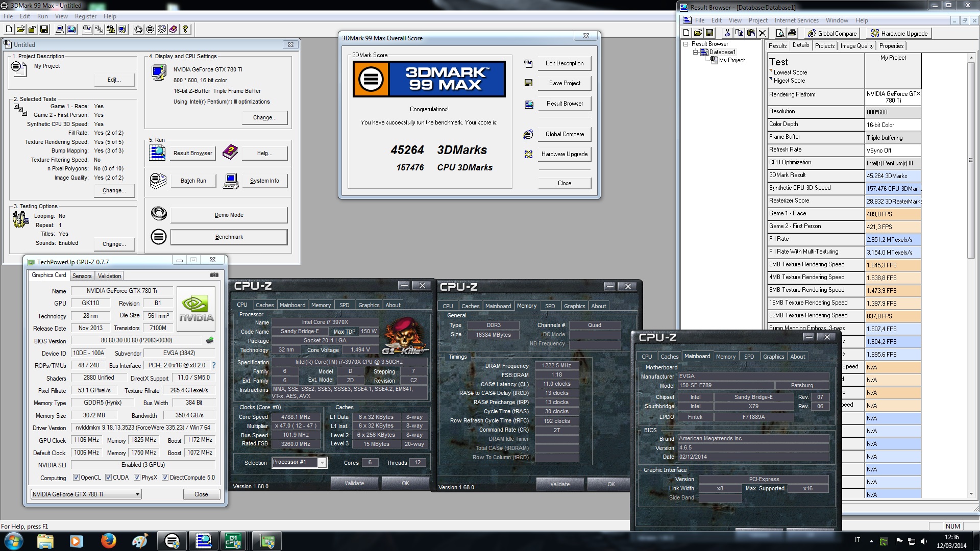Image resolution: width=980 pixels, height=551 pixels.
Task: Click the Hardware Upgrade button in score dialog
Action: pyautogui.click(x=565, y=154)
